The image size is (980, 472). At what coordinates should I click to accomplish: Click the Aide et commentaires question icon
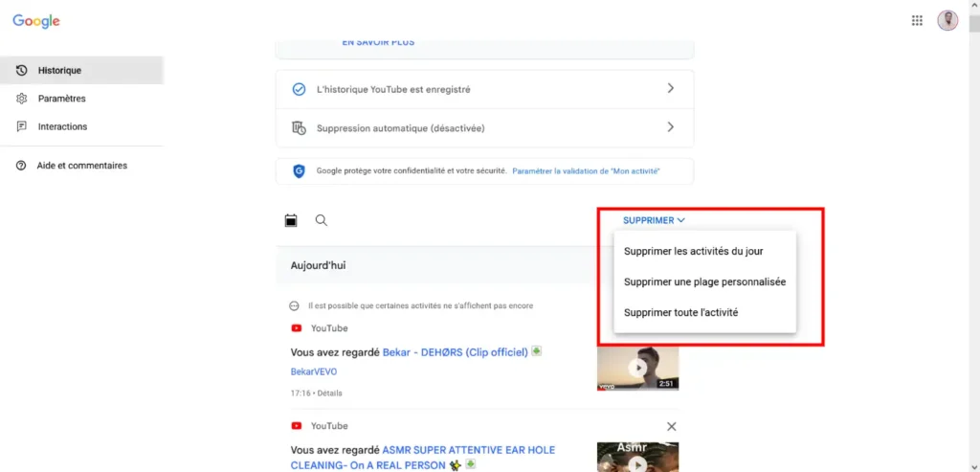(x=21, y=166)
